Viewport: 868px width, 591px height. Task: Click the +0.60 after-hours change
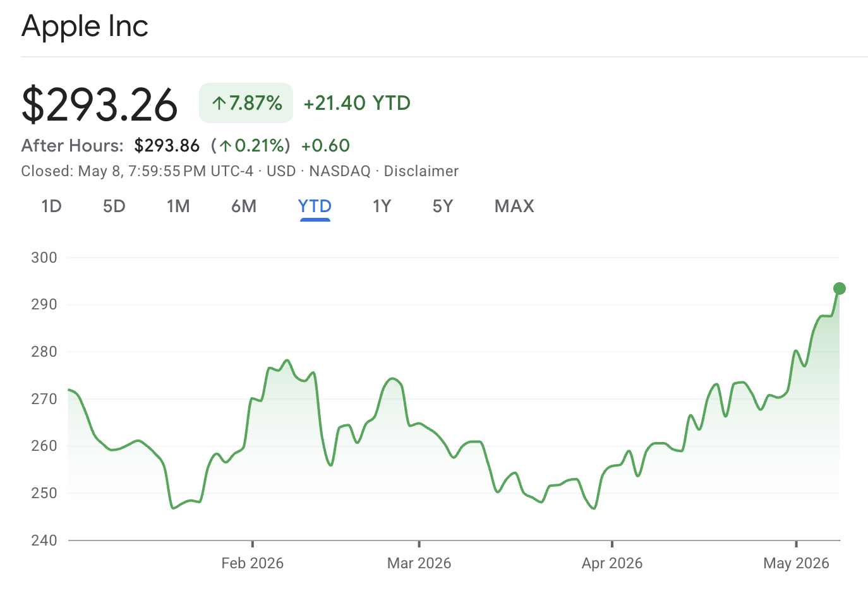coord(325,146)
